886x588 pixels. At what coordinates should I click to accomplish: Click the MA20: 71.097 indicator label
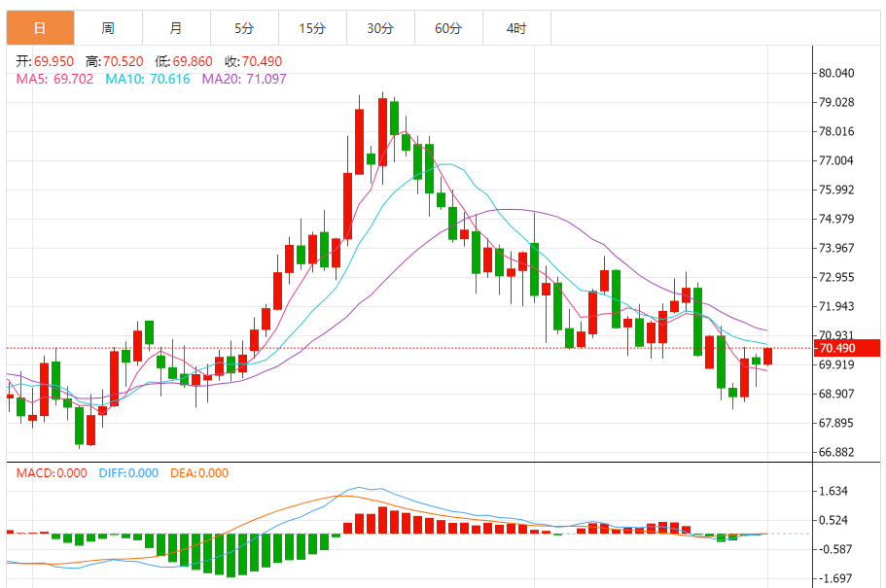244,79
